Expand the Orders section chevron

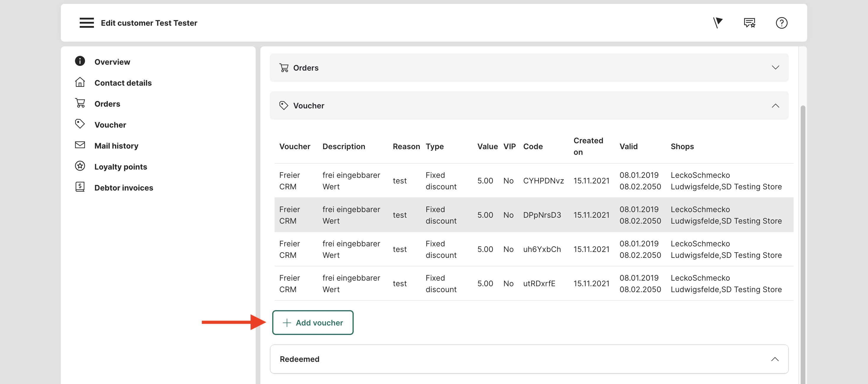click(775, 68)
